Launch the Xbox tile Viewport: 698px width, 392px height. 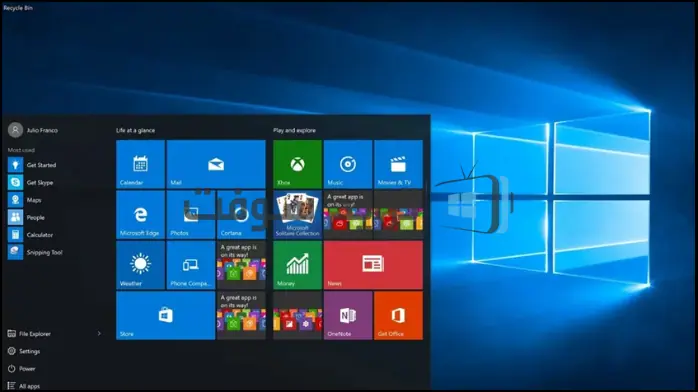[297, 164]
